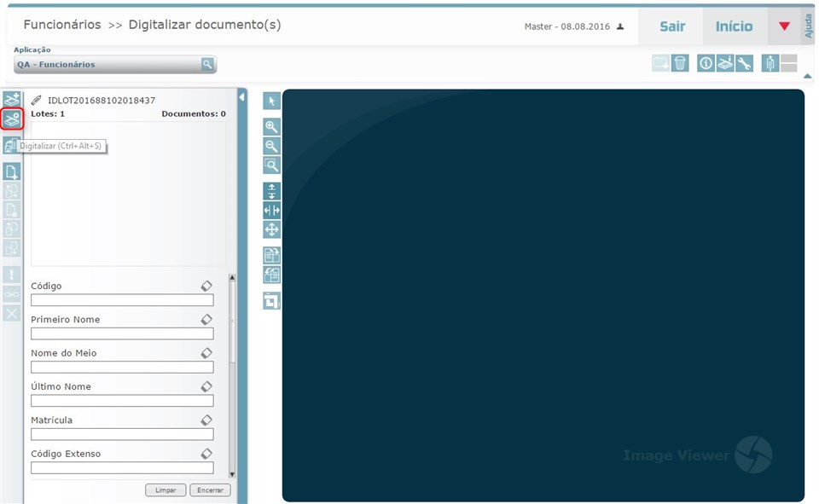Screen dimensions: 819x504
Task: Toggle the diamond icon beside Primeiro Nome
Action: [206, 319]
